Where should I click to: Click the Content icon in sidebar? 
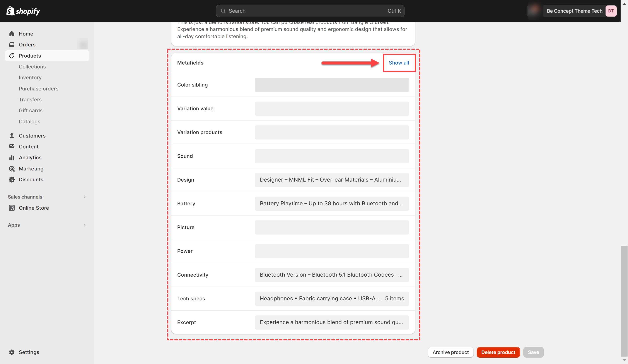[12, 147]
